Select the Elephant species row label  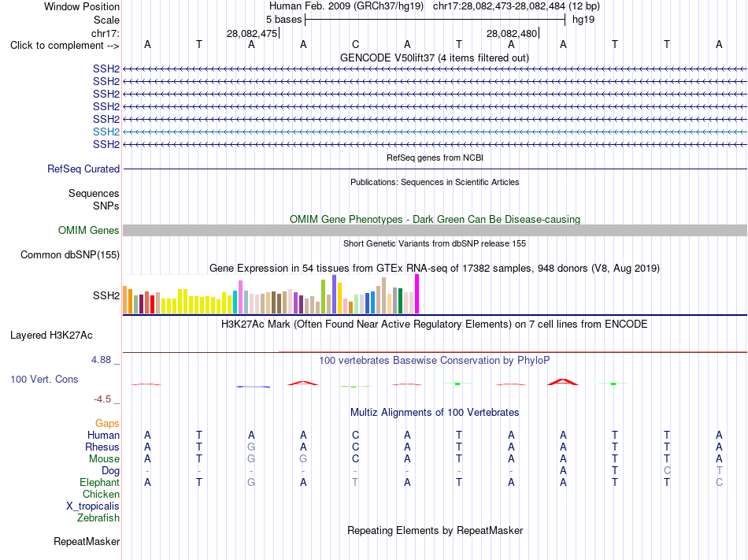[x=100, y=482]
